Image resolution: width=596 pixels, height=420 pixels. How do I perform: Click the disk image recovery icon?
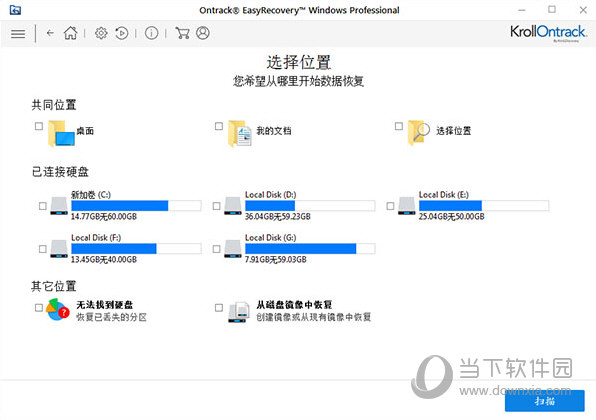click(238, 312)
